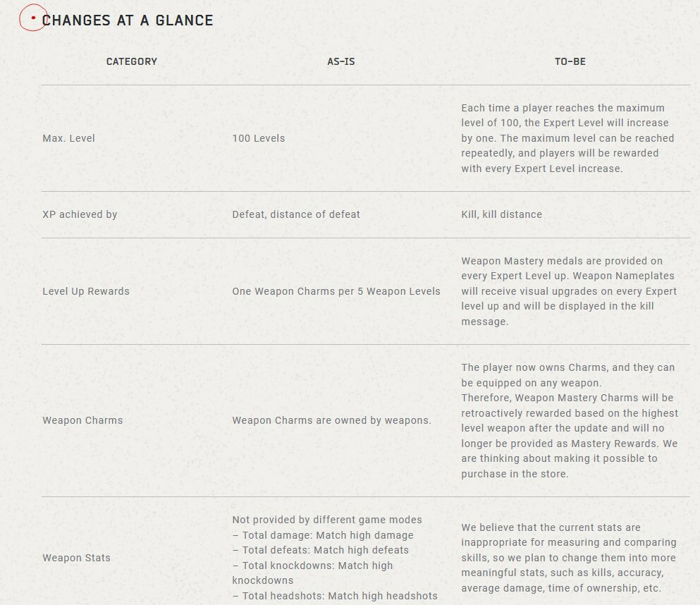Click "Defeat, distance of defeat" text
Screen dimensions: 700x605
(x=296, y=214)
